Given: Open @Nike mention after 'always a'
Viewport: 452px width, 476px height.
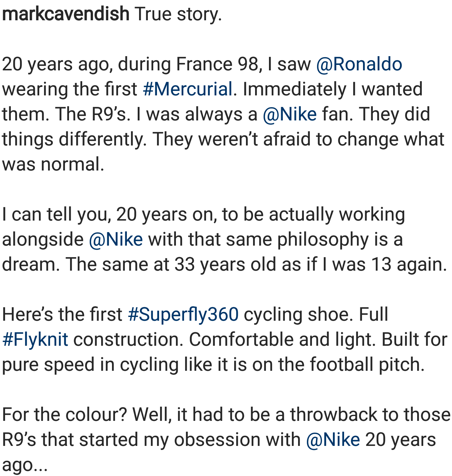Looking at the screenshot, I should click(290, 114).
